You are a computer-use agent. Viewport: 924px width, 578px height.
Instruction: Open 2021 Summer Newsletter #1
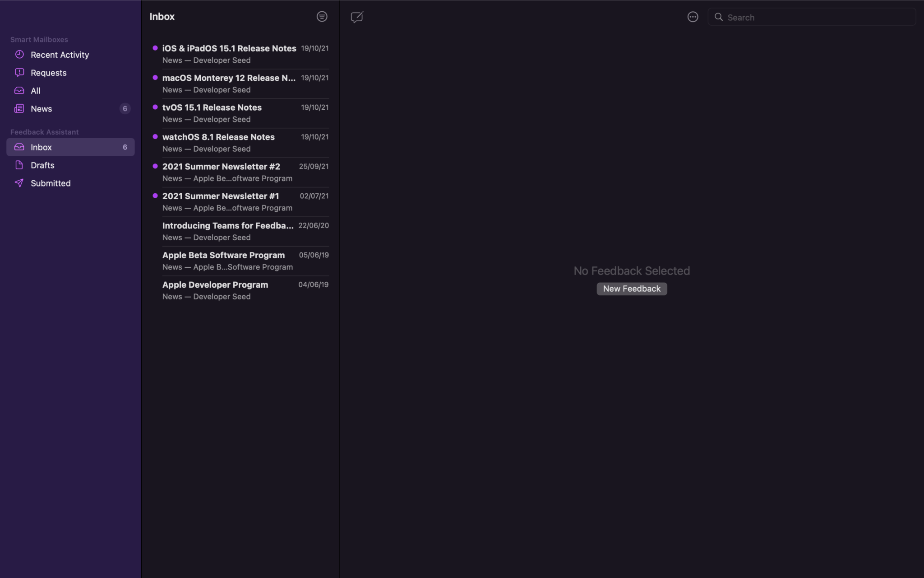pyautogui.click(x=240, y=202)
